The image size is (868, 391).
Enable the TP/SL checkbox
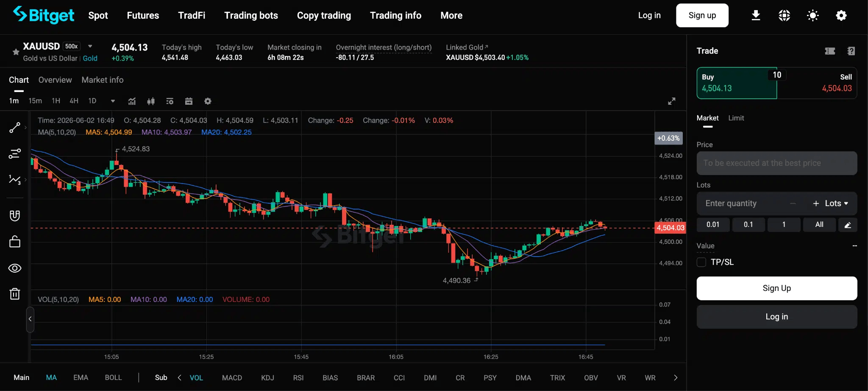pyautogui.click(x=701, y=262)
